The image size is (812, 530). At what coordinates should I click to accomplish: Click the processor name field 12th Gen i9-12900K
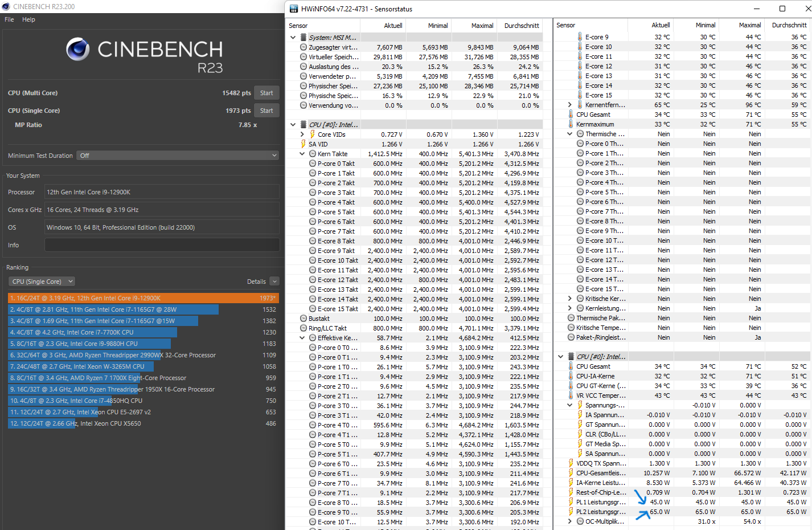(x=162, y=192)
